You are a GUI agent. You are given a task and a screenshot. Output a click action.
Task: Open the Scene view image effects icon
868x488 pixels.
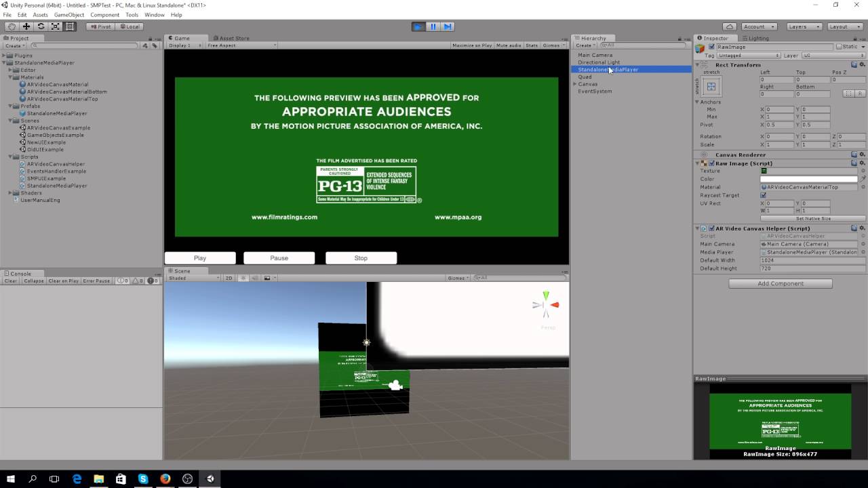pos(268,278)
